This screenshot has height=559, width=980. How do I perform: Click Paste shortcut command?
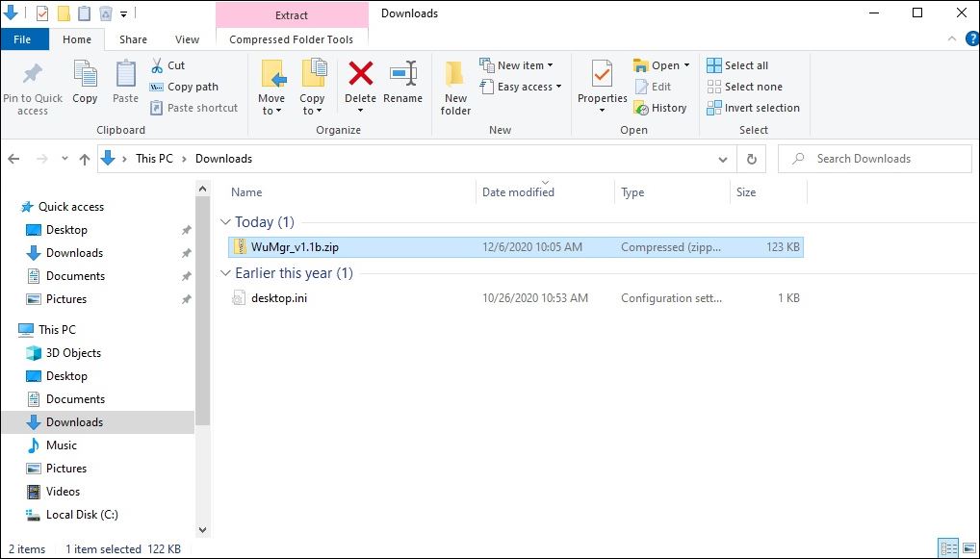(194, 108)
